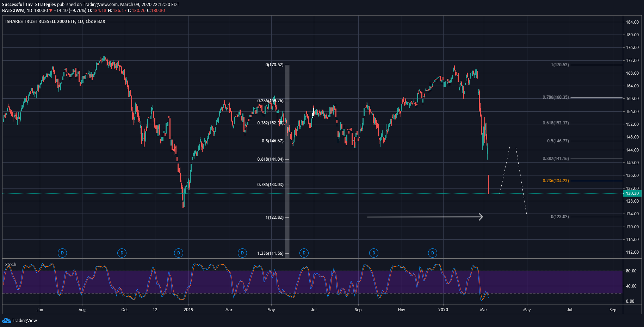Viewport: 644px width, 327px height.
Task: Click the 160.00 price axis label
Action: point(632,99)
